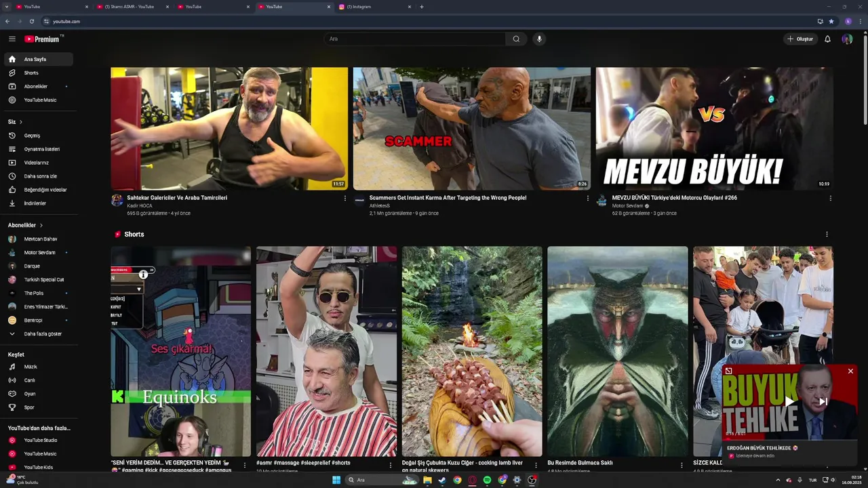Screen dimensions: 868x488
Task: Switch to Instagram browser tab
Action: tap(375, 7)
